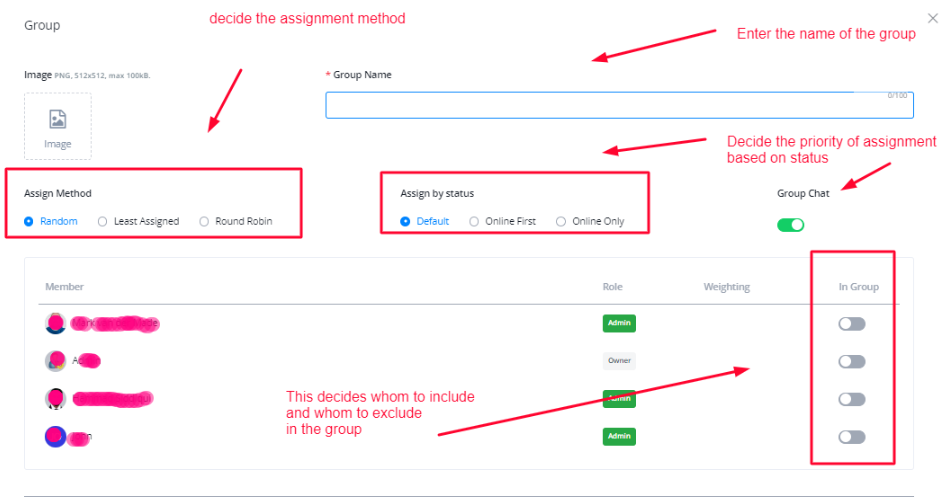Toggle In Group for the Owner member
Image resolution: width=948 pixels, height=498 pixels.
(851, 361)
